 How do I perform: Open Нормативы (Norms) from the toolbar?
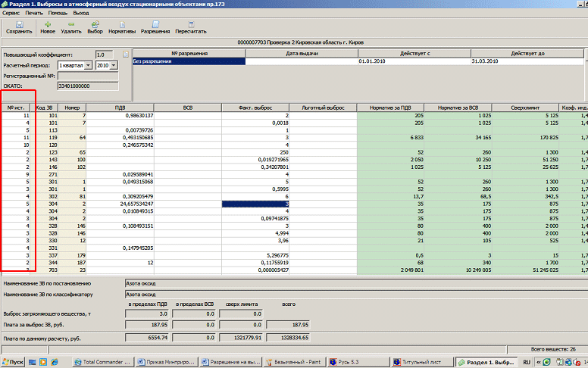[121, 25]
